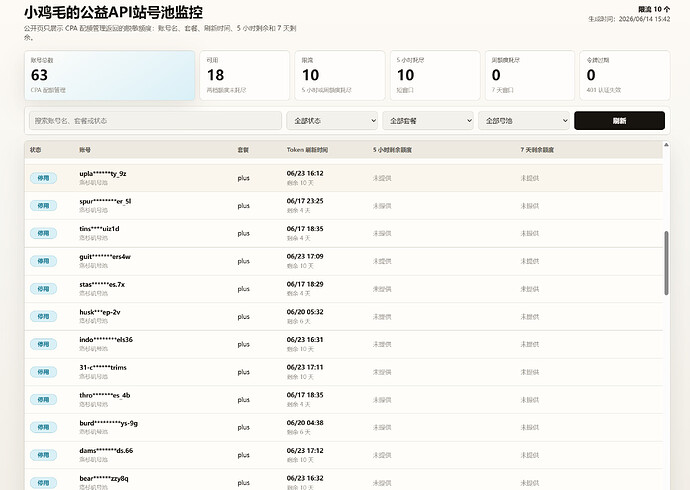Select account name guit*******ers4w
The image size is (690, 490).
point(105,257)
